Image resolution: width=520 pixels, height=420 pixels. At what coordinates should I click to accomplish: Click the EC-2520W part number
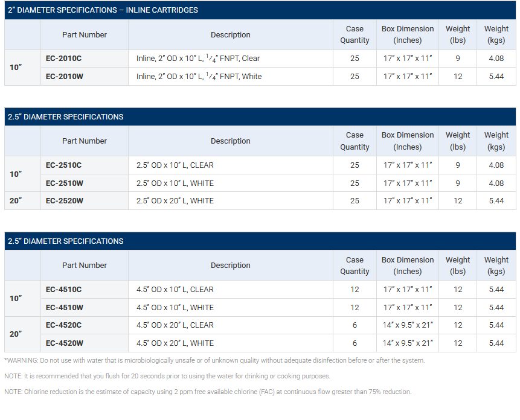point(64,201)
